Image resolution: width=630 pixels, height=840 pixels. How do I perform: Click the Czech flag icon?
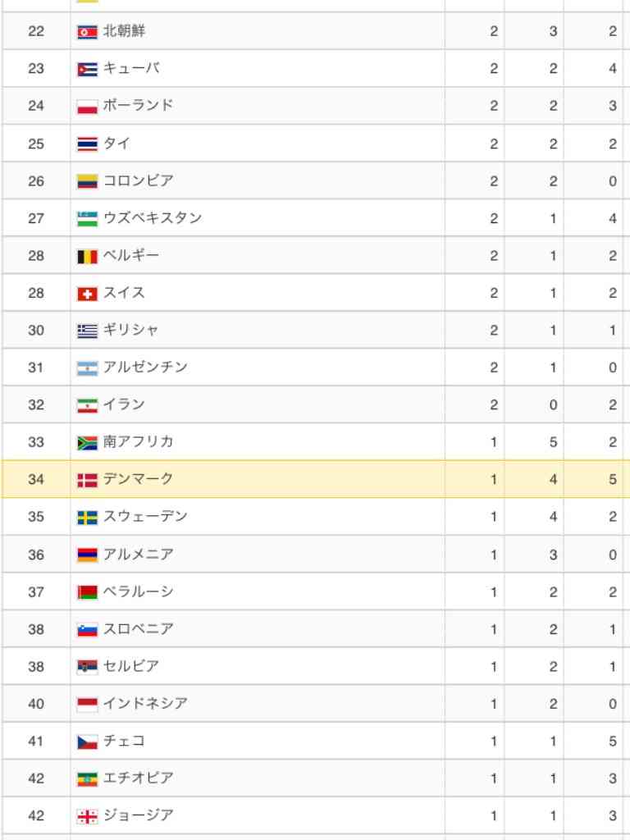pyautogui.click(x=87, y=742)
